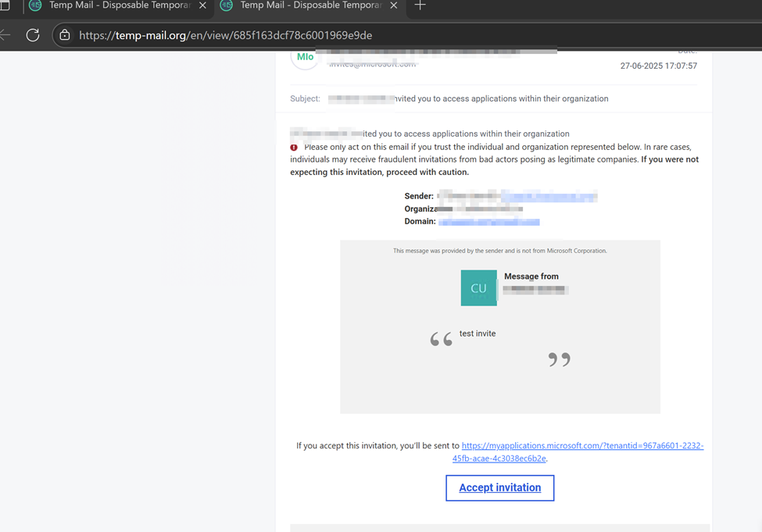
Task: Click the teal CU avatar tile
Action: (478, 287)
